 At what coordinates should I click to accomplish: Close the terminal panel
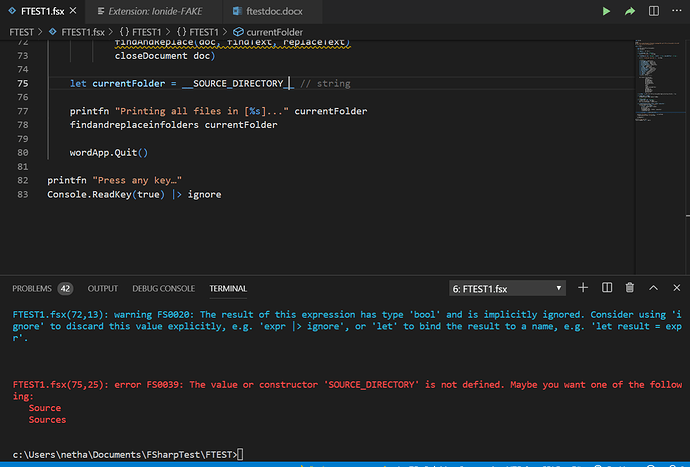coord(677,288)
